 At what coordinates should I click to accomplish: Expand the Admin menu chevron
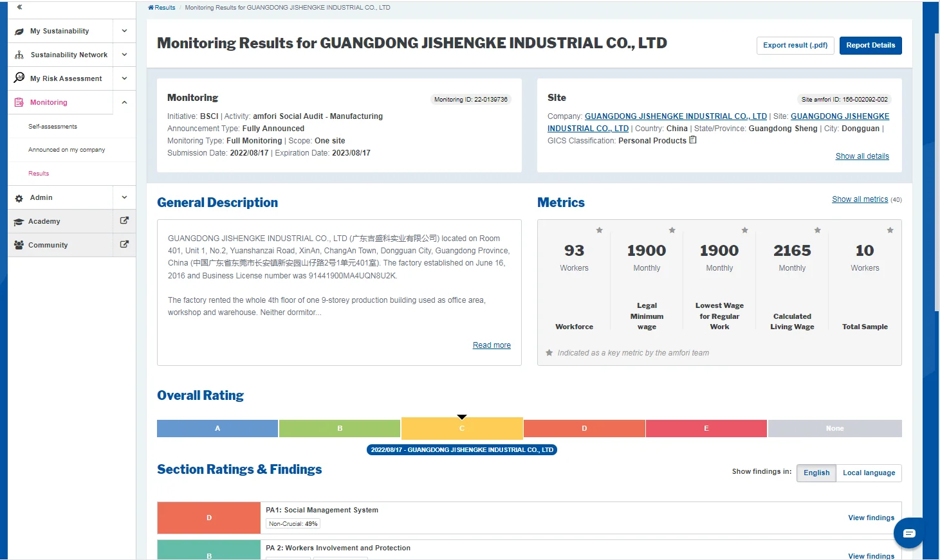(124, 197)
